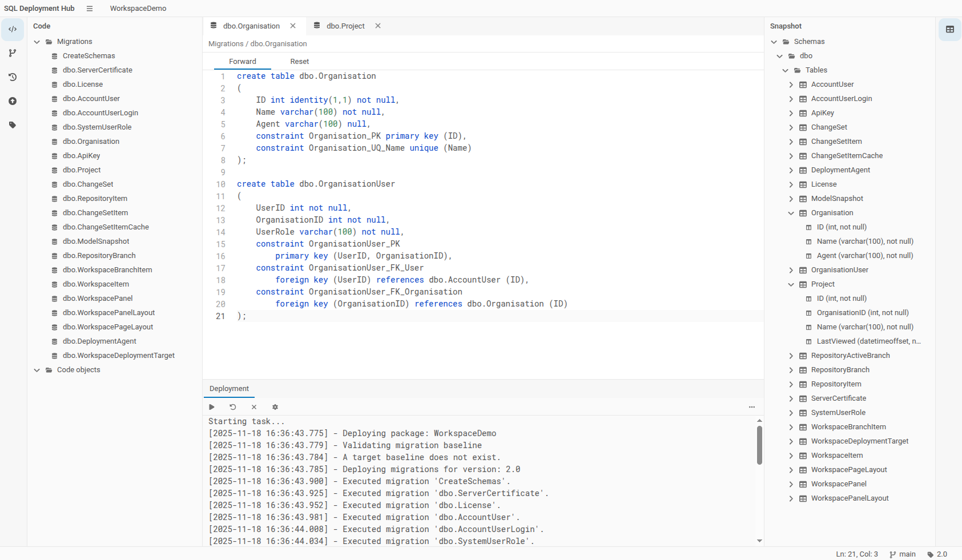Open the dbo.Project editor tab
Image resolution: width=962 pixels, height=560 pixels.
click(345, 26)
